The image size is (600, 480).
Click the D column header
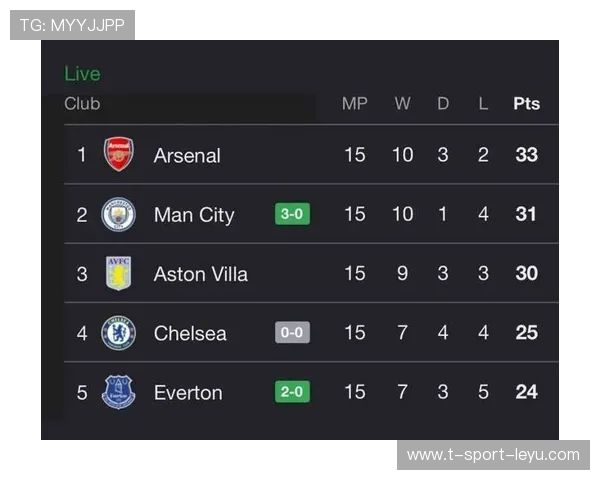click(x=443, y=104)
